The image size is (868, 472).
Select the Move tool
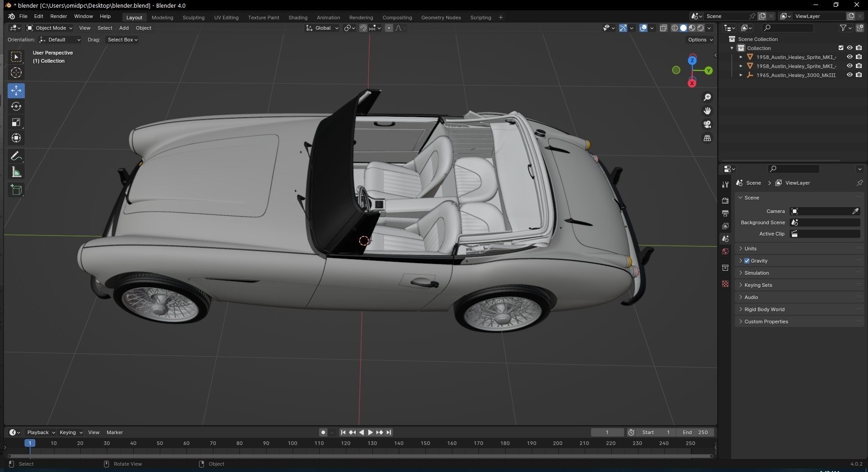[16, 91]
